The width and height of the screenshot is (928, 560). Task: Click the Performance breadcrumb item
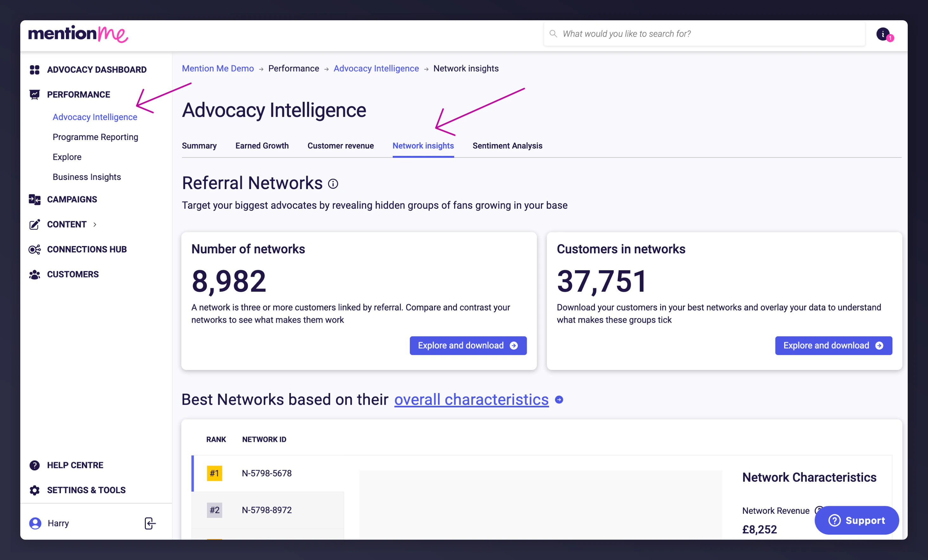pos(293,68)
